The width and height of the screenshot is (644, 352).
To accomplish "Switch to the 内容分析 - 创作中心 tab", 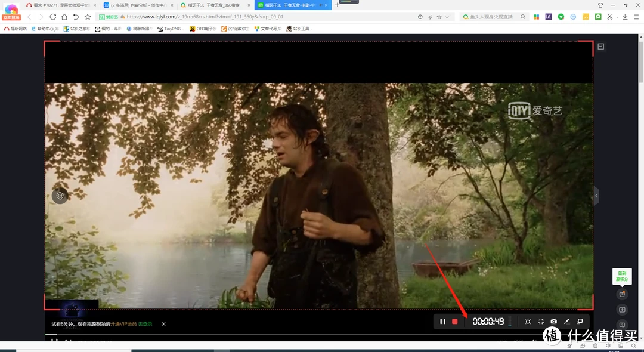I will point(138,5).
